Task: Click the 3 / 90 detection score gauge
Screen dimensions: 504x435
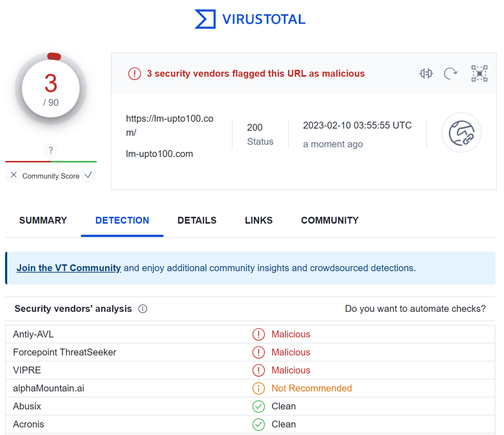Action: tap(51, 89)
